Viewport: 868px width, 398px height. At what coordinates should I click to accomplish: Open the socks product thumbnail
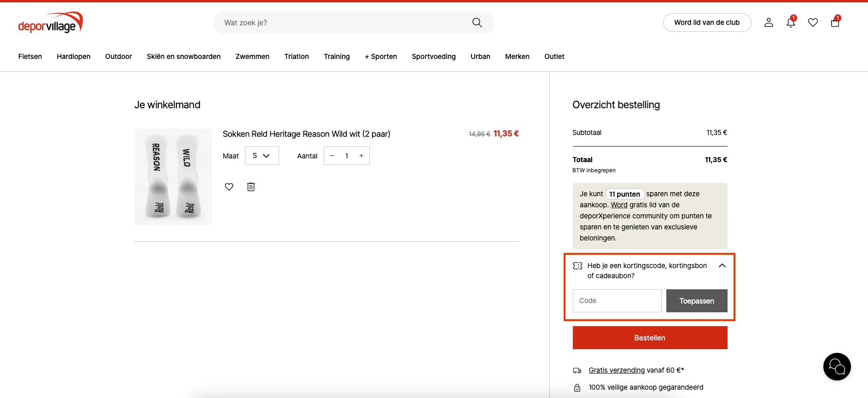point(173,177)
